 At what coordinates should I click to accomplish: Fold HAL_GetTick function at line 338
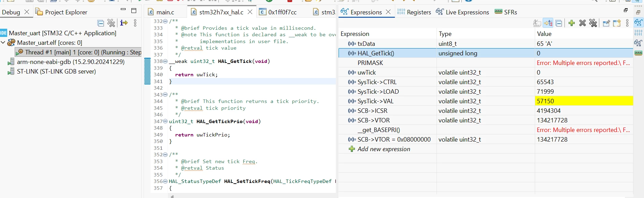(x=166, y=61)
